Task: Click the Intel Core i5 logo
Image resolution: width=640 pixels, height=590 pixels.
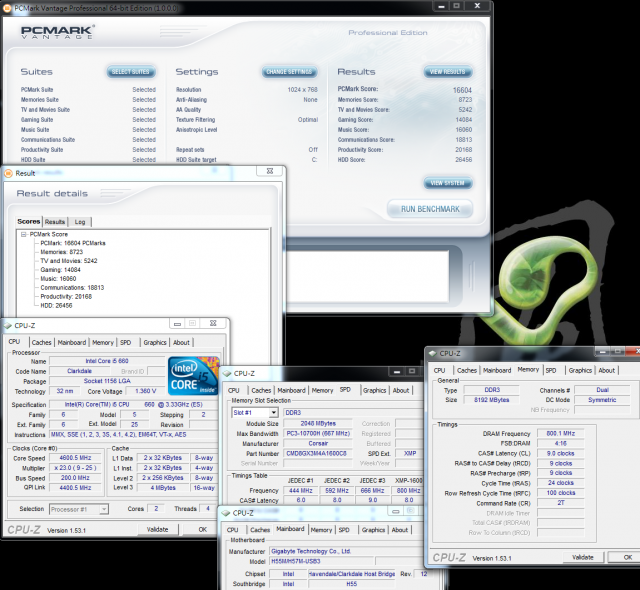Action: coord(193,375)
